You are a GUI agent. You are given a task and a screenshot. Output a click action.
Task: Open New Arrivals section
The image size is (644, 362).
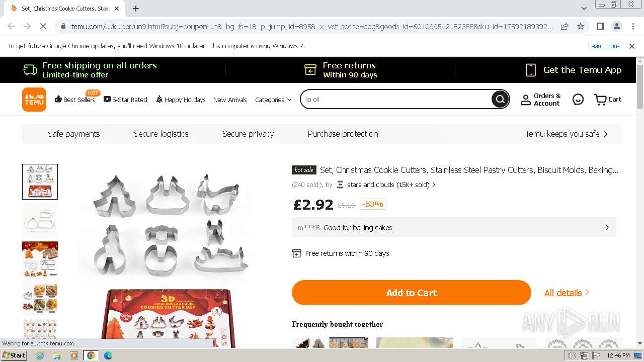tap(230, 100)
